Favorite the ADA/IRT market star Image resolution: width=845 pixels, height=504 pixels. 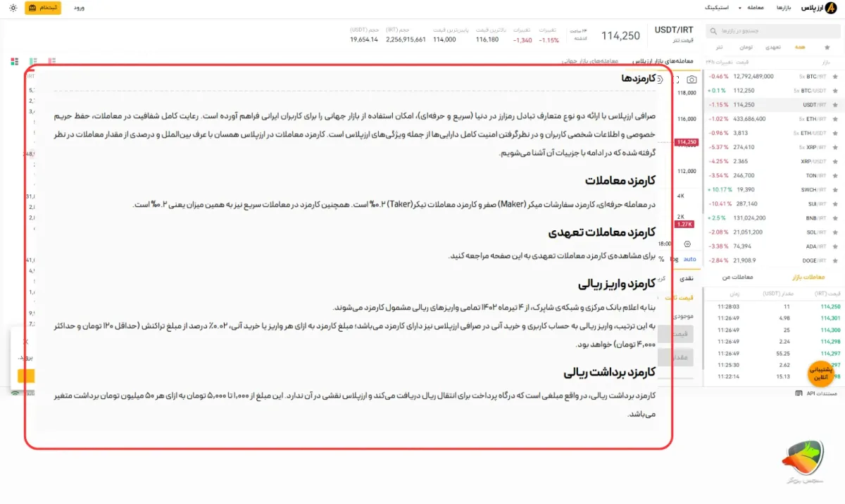tap(836, 246)
